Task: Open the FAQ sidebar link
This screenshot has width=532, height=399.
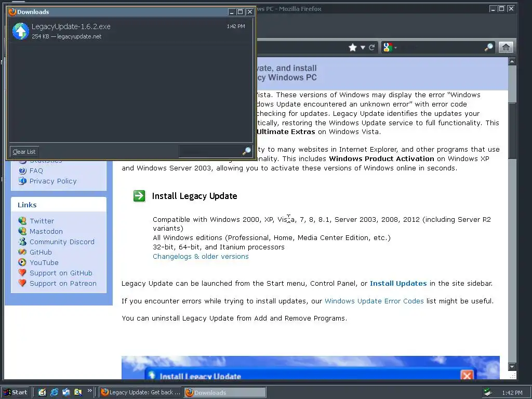Action: click(36, 170)
